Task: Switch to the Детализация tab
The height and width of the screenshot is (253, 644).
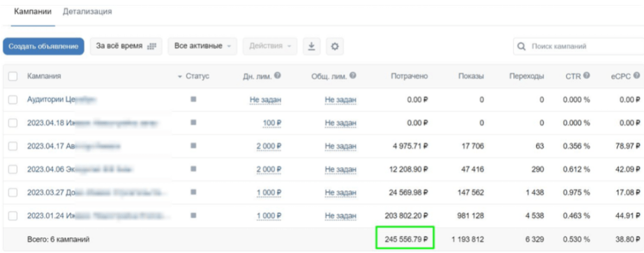Action: (x=87, y=11)
